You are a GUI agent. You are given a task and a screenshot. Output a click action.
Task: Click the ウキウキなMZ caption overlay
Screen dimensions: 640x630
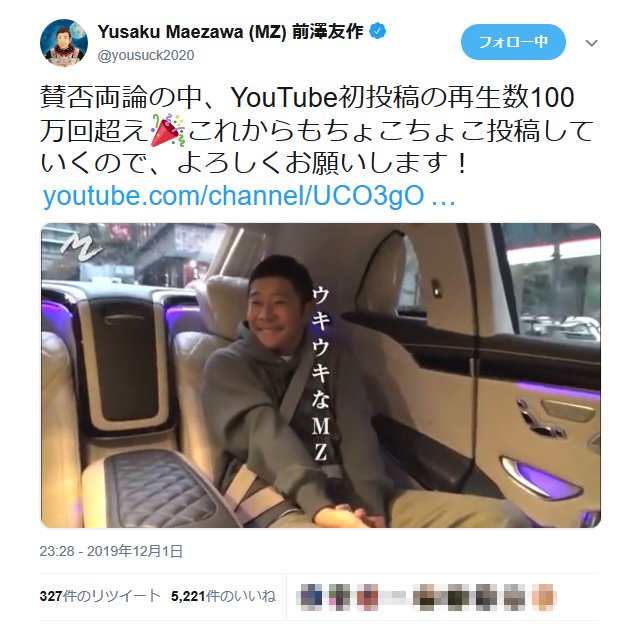click(x=320, y=373)
